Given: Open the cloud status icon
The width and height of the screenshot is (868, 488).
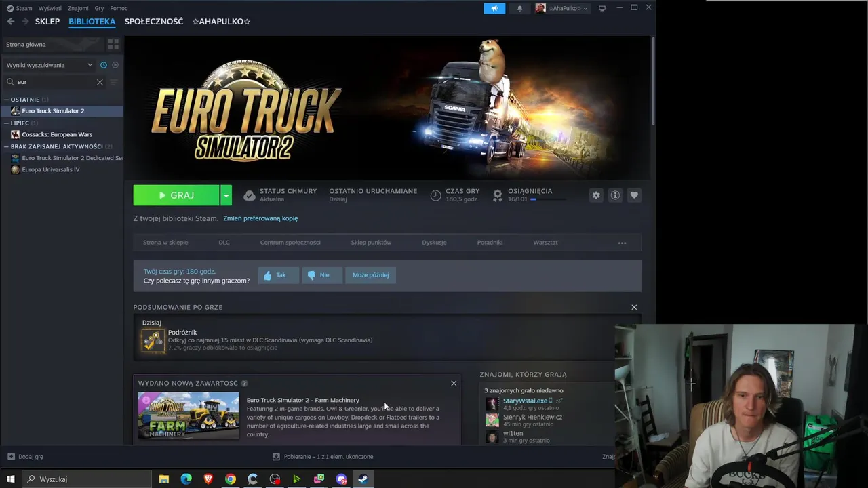Looking at the screenshot, I should (249, 195).
